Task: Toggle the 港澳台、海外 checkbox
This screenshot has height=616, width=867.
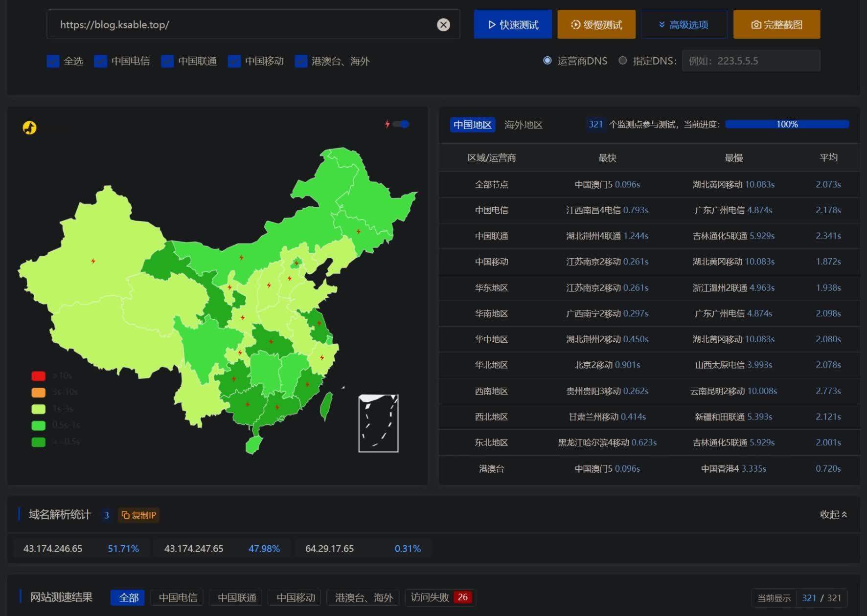Action: click(301, 61)
